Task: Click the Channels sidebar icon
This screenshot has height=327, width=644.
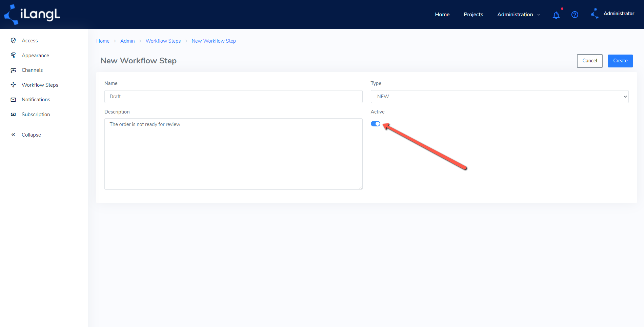Action: 13,70
